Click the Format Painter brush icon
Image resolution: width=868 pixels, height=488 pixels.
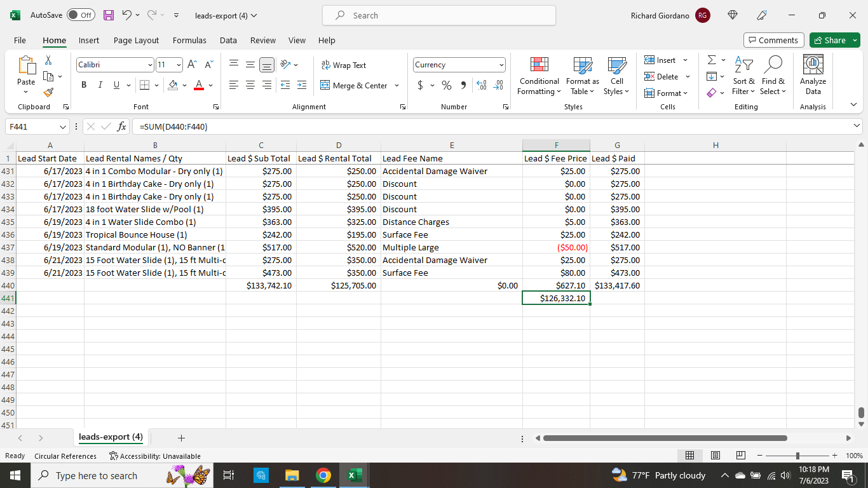click(x=48, y=92)
